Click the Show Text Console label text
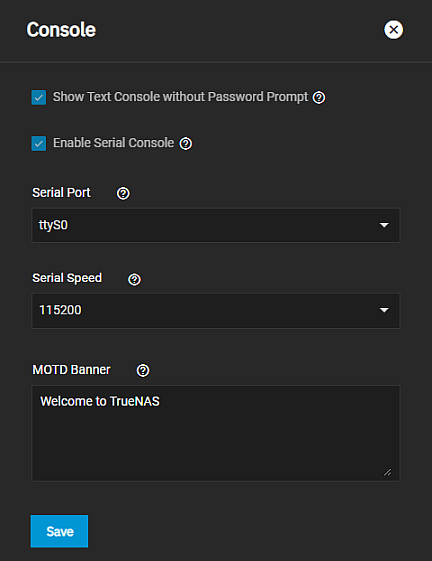 [180, 97]
